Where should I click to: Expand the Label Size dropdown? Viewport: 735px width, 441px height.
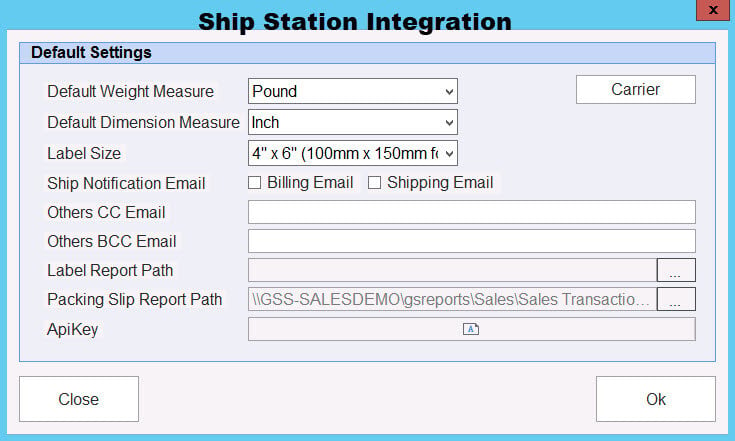click(352, 153)
